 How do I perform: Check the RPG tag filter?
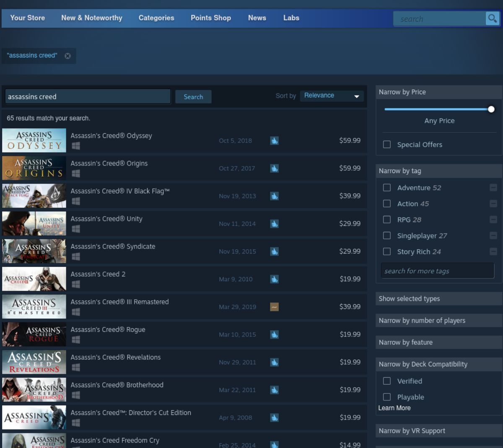pyautogui.click(x=387, y=220)
